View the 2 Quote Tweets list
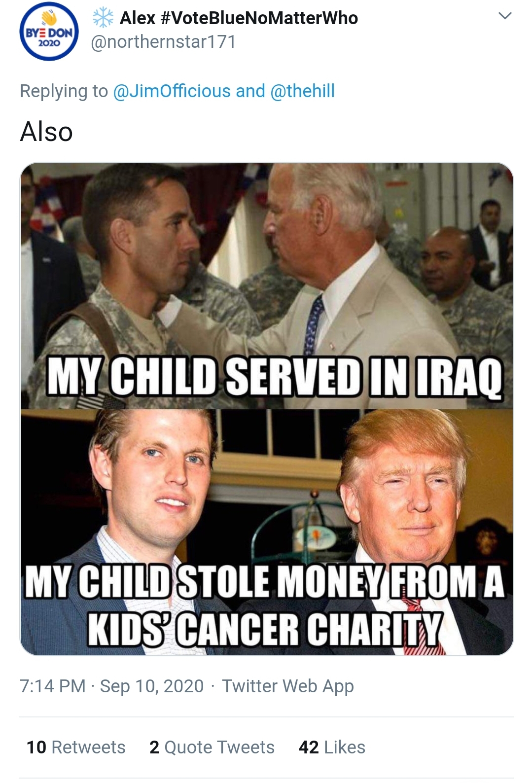This screenshot has width=532, height=783. tap(212, 747)
